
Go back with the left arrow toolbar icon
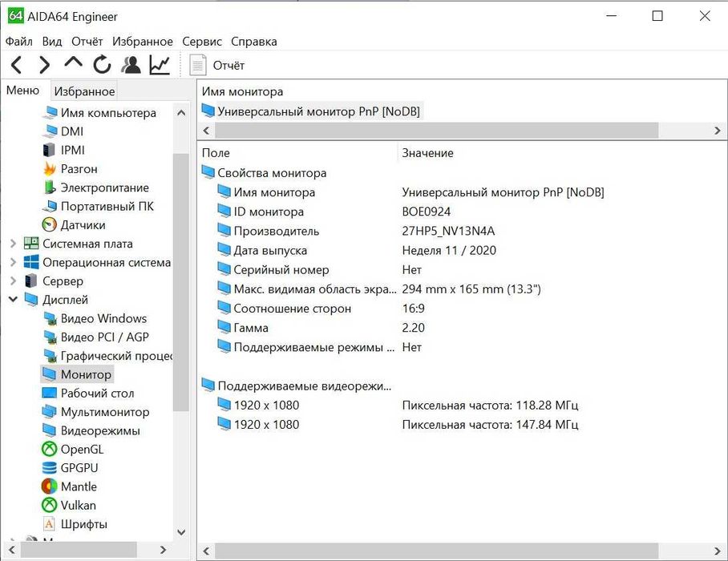pyautogui.click(x=16, y=65)
